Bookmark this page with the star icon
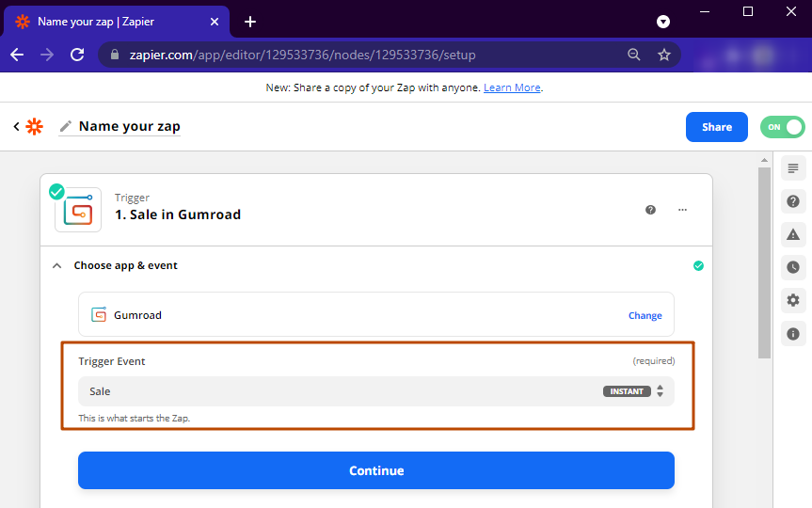The height and width of the screenshot is (508, 812). click(x=664, y=55)
